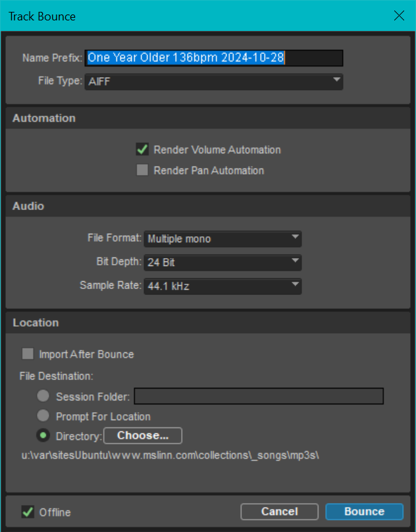Viewport: 416px width, 532px height.
Task: Select the Directory radio button
Action: pyautogui.click(x=43, y=436)
